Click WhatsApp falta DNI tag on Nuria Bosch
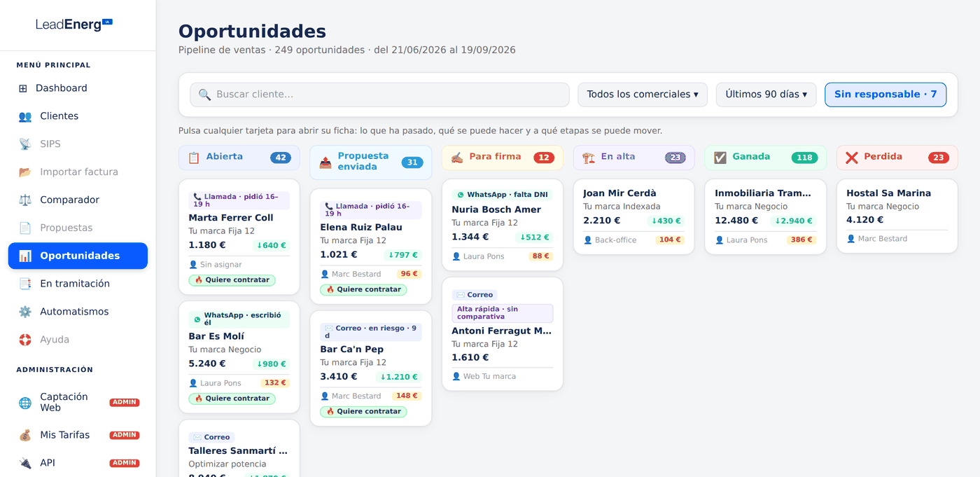The height and width of the screenshot is (477, 980). pos(502,195)
